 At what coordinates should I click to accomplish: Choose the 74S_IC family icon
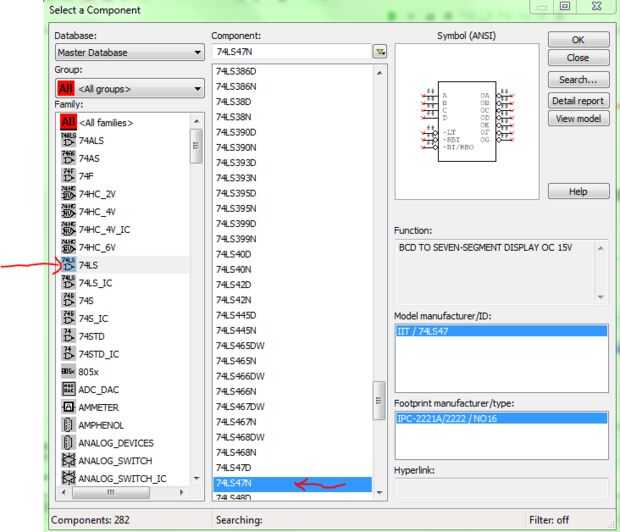tap(68, 318)
